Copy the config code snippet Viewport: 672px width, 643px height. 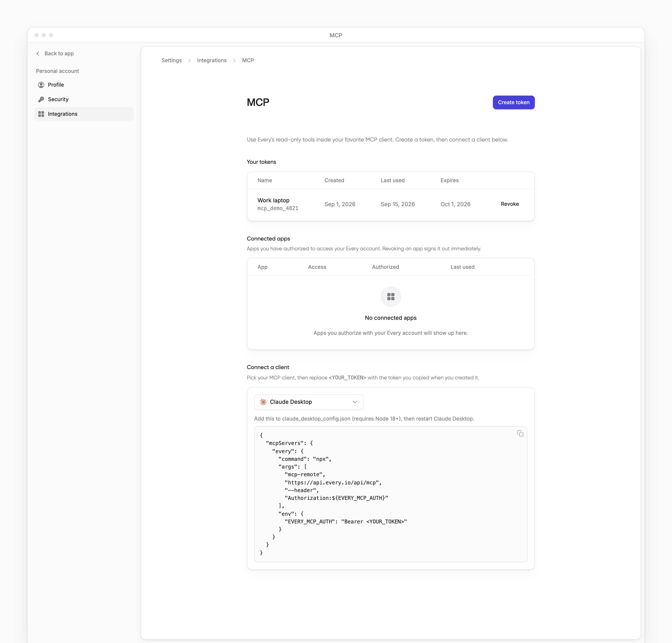pos(520,434)
